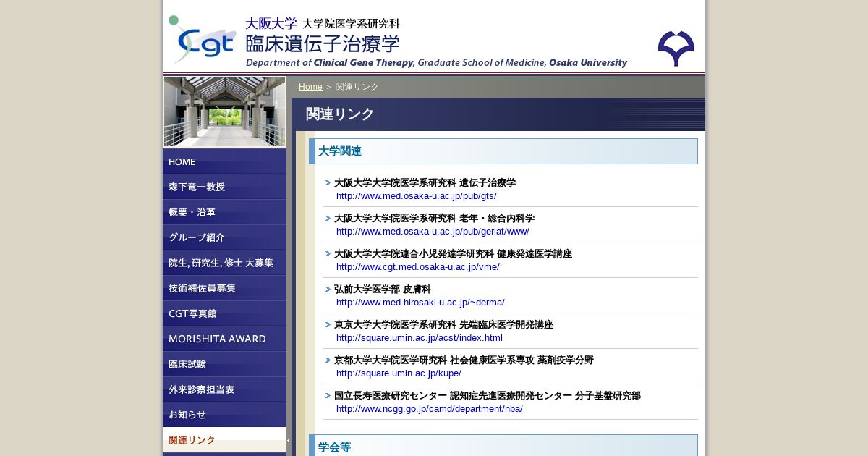Open 外来診察担当表 sidebar item
This screenshot has width=868, height=456.
pos(224,389)
